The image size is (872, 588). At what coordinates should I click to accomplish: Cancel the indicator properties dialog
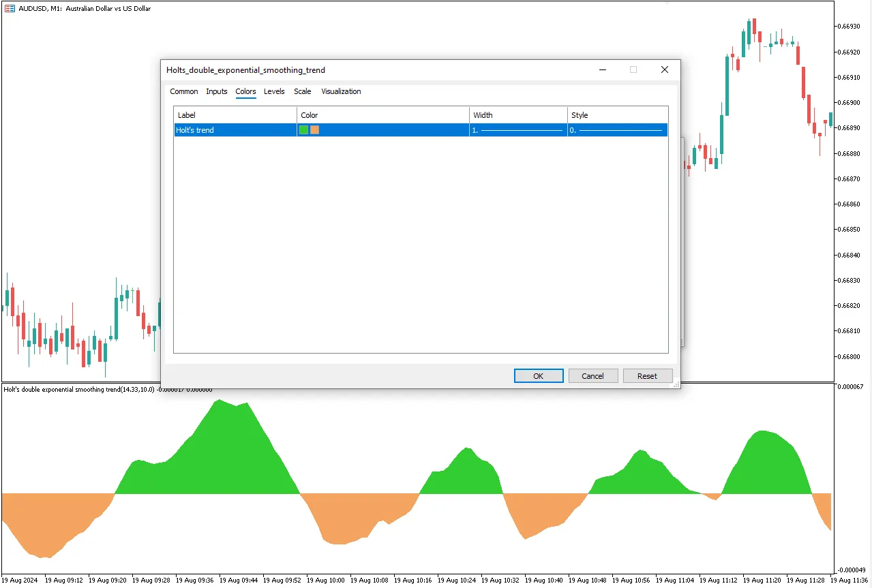592,376
